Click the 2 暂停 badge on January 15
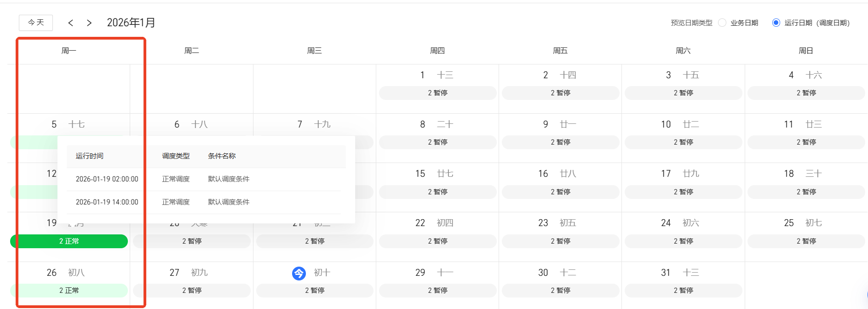The image size is (868, 309). 437,192
